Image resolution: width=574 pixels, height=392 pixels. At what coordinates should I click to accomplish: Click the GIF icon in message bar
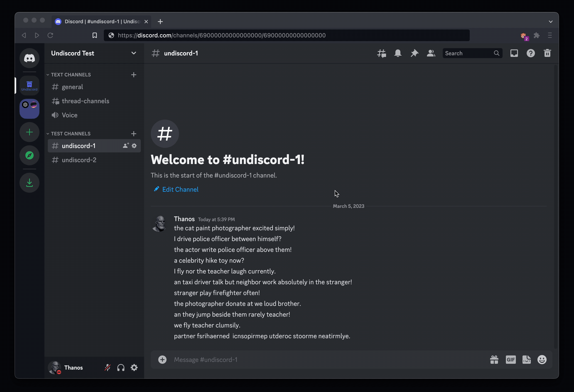click(510, 360)
